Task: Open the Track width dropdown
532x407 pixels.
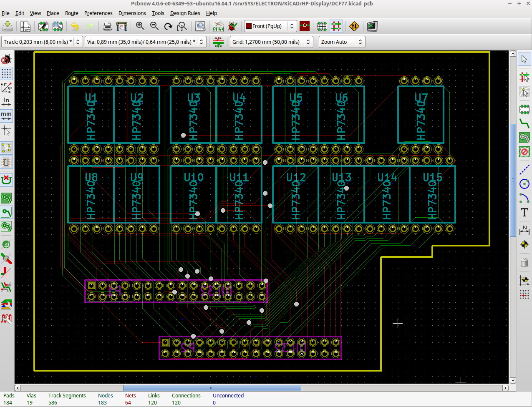Action: tap(42, 42)
